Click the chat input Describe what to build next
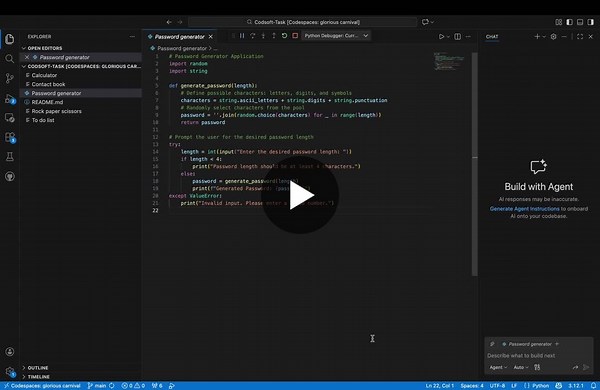Viewport: 600px width, 390px height. pyautogui.click(x=538, y=355)
